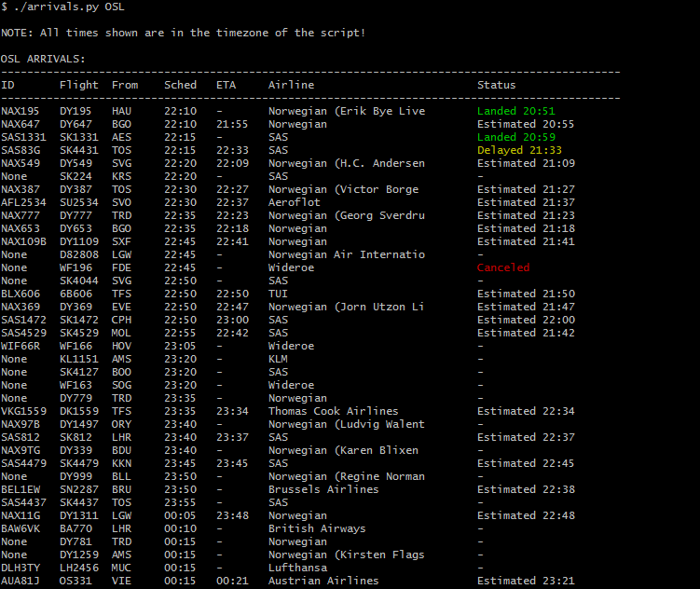Click flight ID 'SAS812'
This screenshot has width=700, height=589.
(21, 437)
